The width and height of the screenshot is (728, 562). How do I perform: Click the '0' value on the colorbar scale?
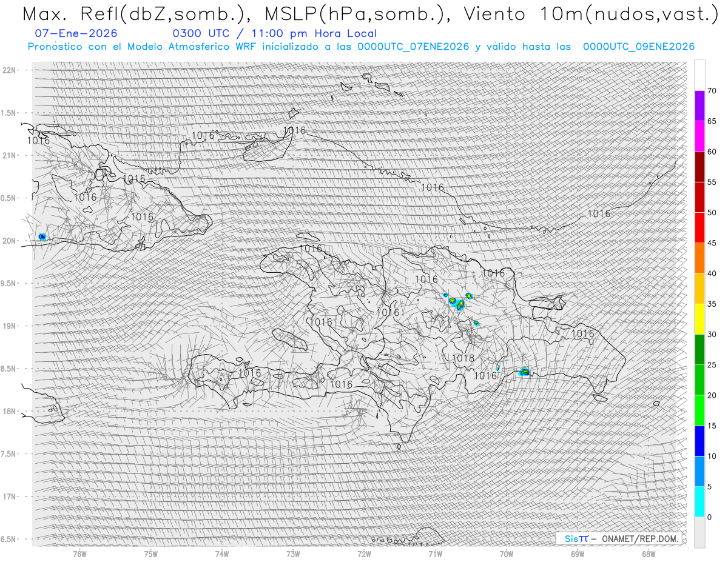coord(709,517)
